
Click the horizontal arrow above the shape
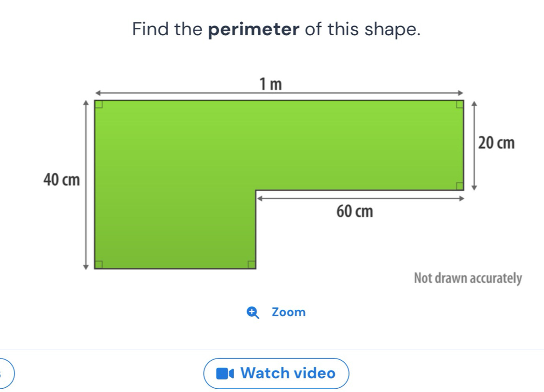point(279,92)
